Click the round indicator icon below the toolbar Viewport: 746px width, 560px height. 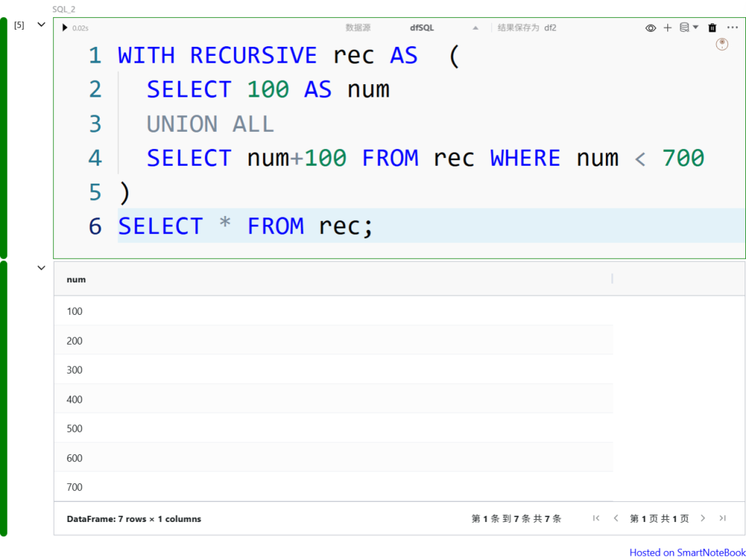coord(722,44)
